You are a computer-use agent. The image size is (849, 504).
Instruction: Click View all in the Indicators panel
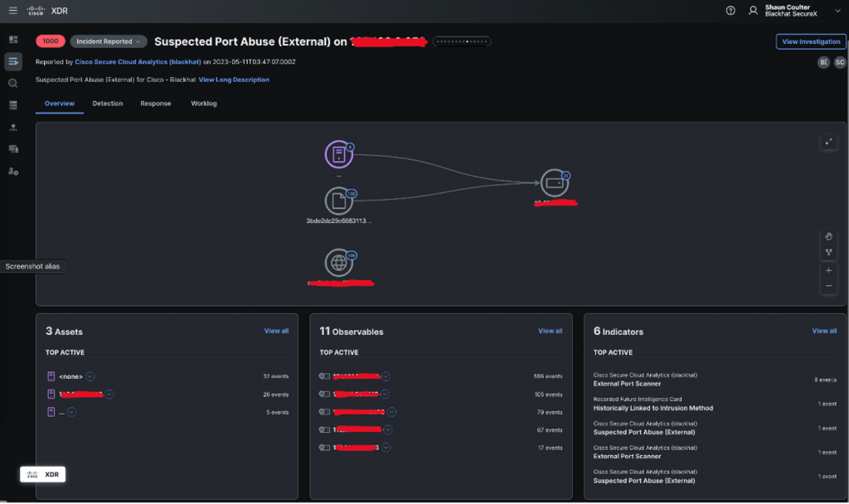pos(824,331)
